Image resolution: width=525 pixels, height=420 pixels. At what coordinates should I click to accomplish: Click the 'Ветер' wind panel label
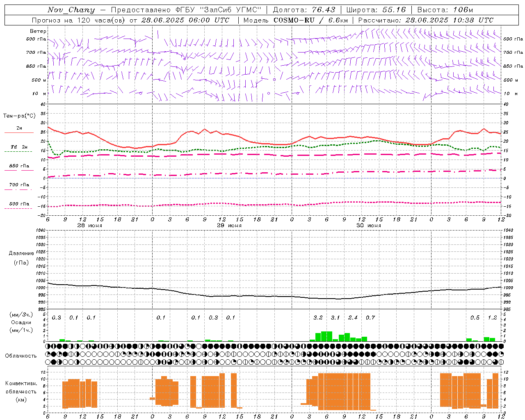(38, 31)
